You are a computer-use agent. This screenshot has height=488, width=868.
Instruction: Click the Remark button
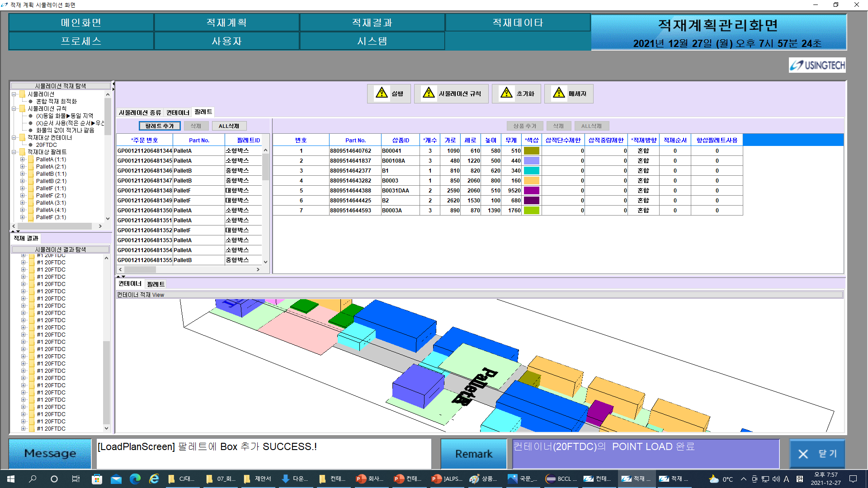473,454
